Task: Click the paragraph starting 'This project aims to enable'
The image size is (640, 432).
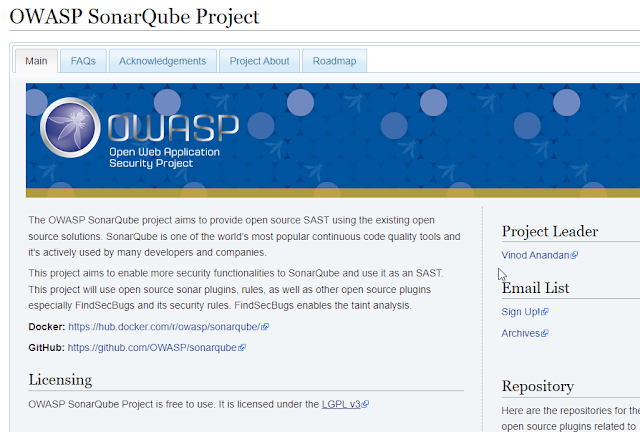Action: tap(236, 289)
